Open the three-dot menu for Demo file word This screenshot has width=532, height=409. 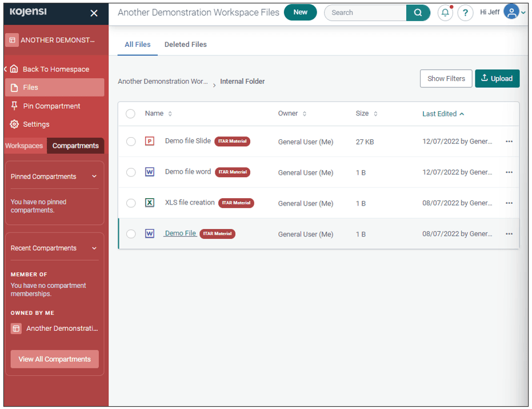509,173
